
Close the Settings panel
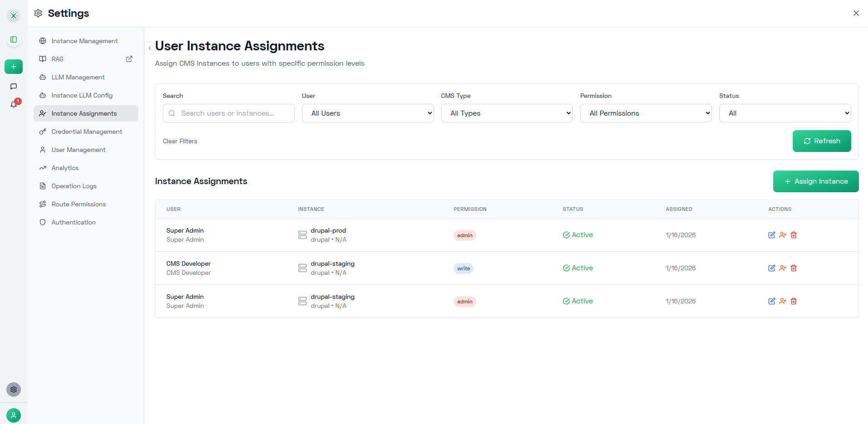(856, 13)
